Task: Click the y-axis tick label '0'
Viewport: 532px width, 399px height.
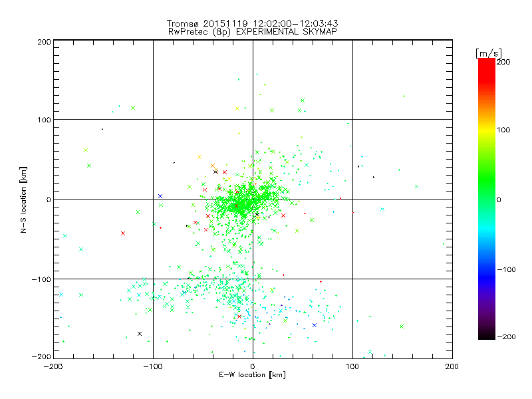Action: pyautogui.click(x=49, y=199)
